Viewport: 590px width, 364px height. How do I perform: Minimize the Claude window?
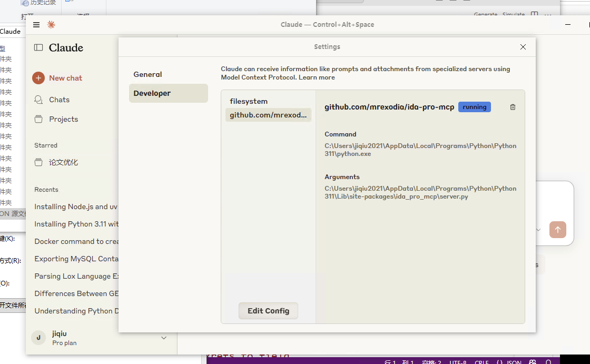[568, 24]
